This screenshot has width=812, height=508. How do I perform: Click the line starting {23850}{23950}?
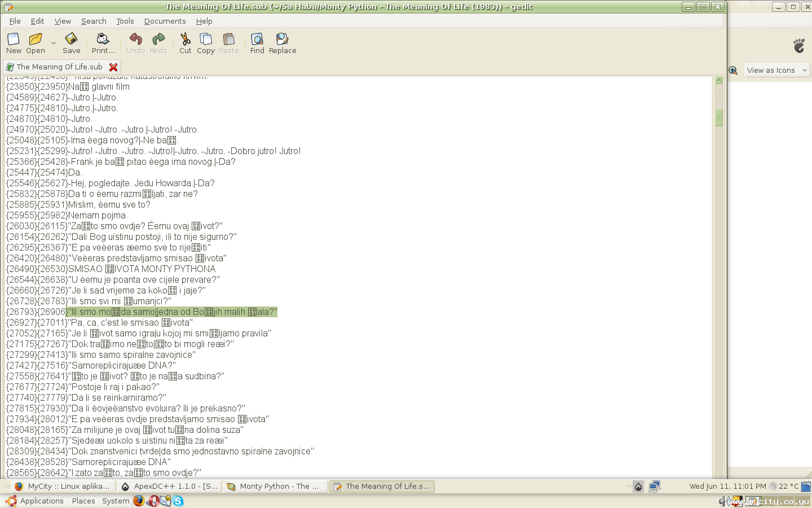click(x=68, y=87)
